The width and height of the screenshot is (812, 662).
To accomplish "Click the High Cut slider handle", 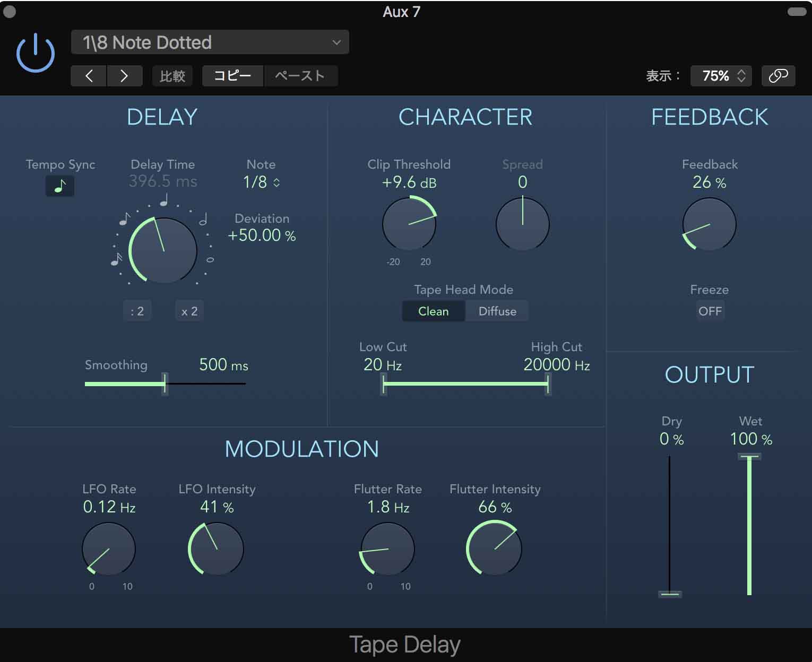I will point(548,384).
